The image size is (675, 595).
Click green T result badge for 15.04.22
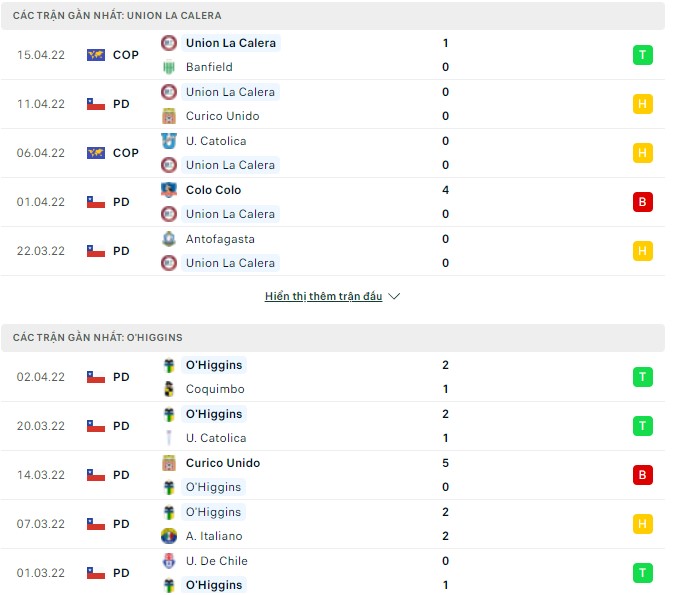click(x=642, y=55)
